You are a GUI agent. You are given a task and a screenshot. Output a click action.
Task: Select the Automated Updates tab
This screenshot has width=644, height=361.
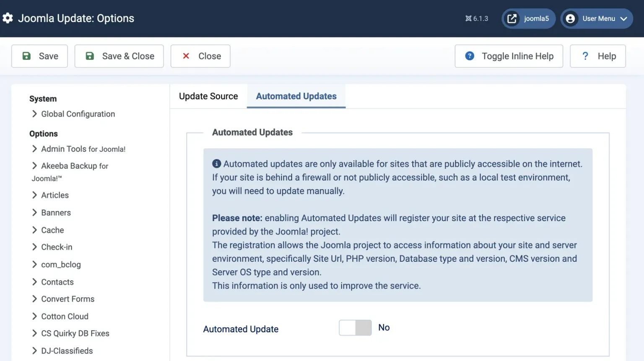[296, 96]
